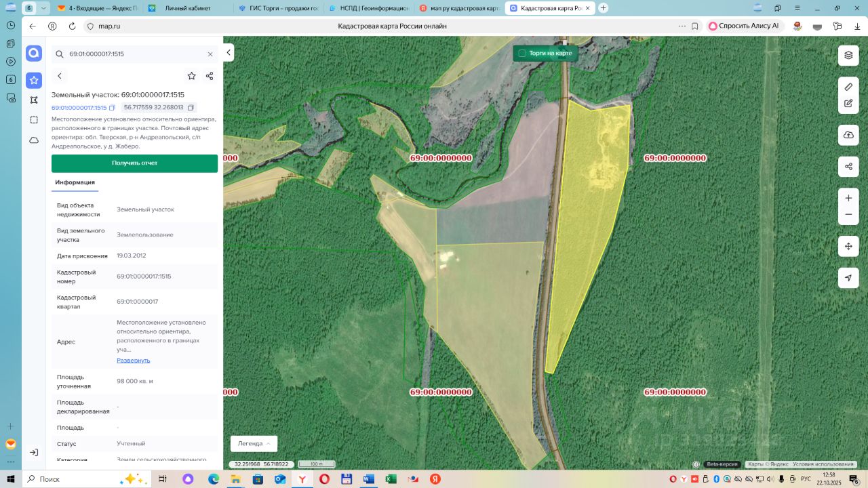The width and height of the screenshot is (868, 488).
Task: Clear the cadastral search field
Action: 210,54
